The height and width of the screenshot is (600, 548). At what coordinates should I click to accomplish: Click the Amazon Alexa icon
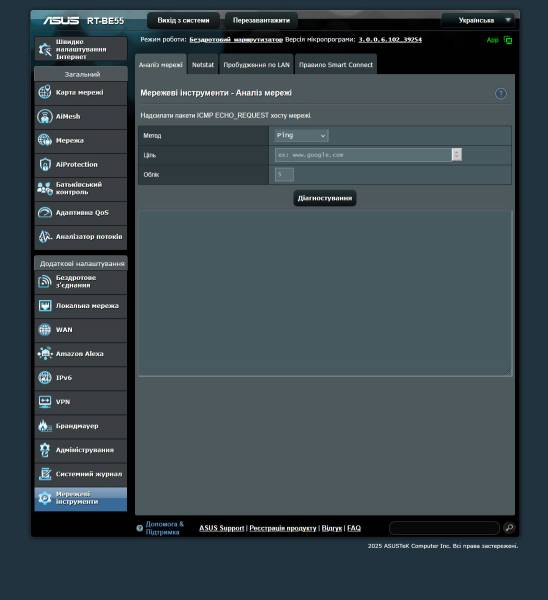(x=45, y=354)
